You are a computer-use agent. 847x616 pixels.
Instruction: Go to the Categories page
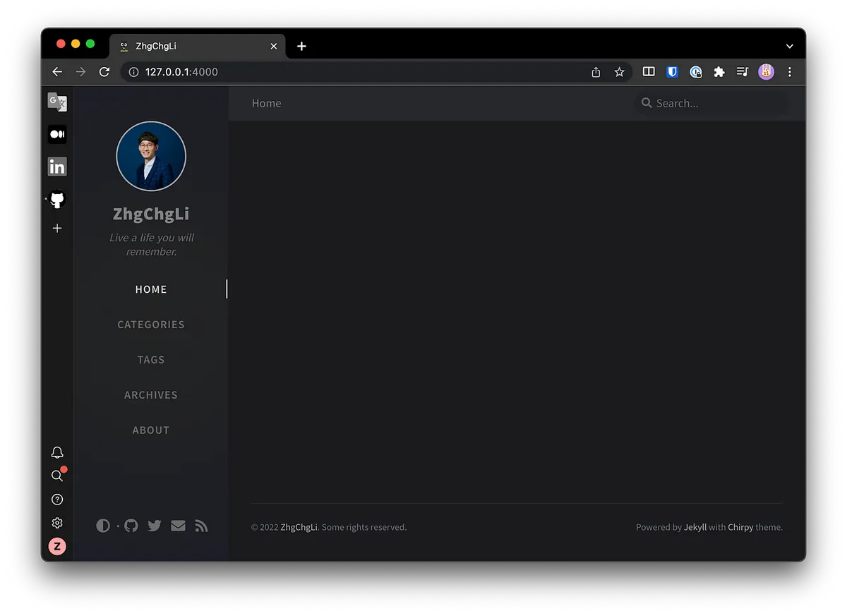(x=151, y=325)
